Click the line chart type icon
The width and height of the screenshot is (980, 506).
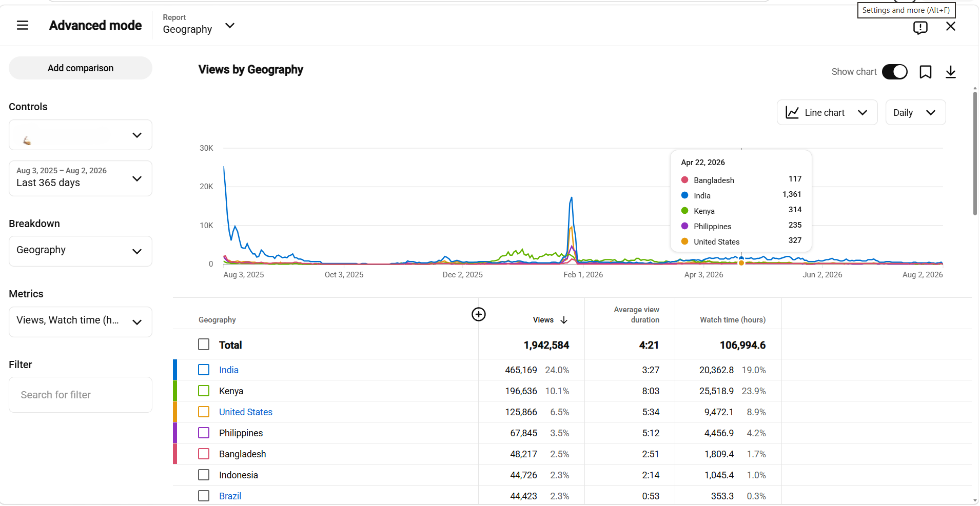click(792, 113)
